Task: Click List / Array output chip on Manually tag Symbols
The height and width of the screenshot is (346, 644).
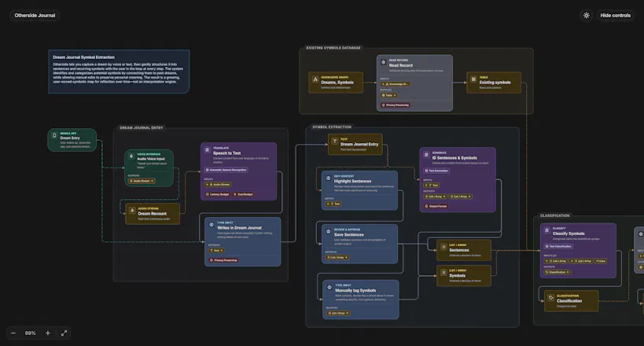Action: (338, 313)
